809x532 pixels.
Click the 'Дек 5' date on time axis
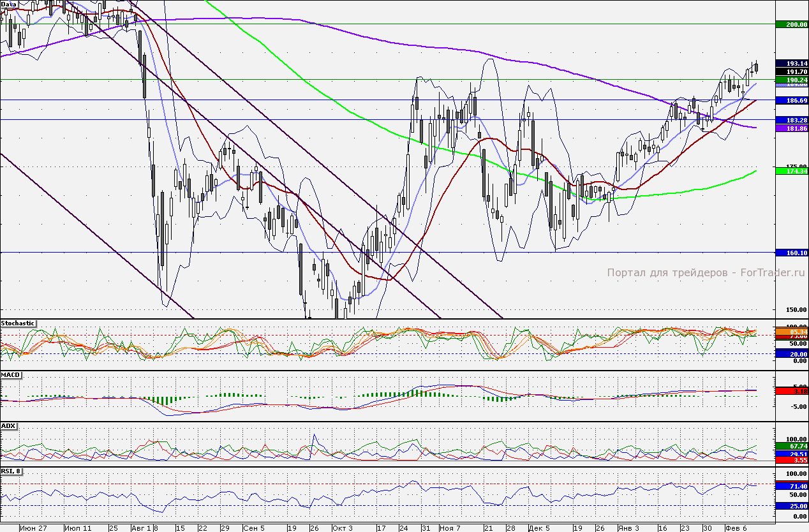pos(538,528)
